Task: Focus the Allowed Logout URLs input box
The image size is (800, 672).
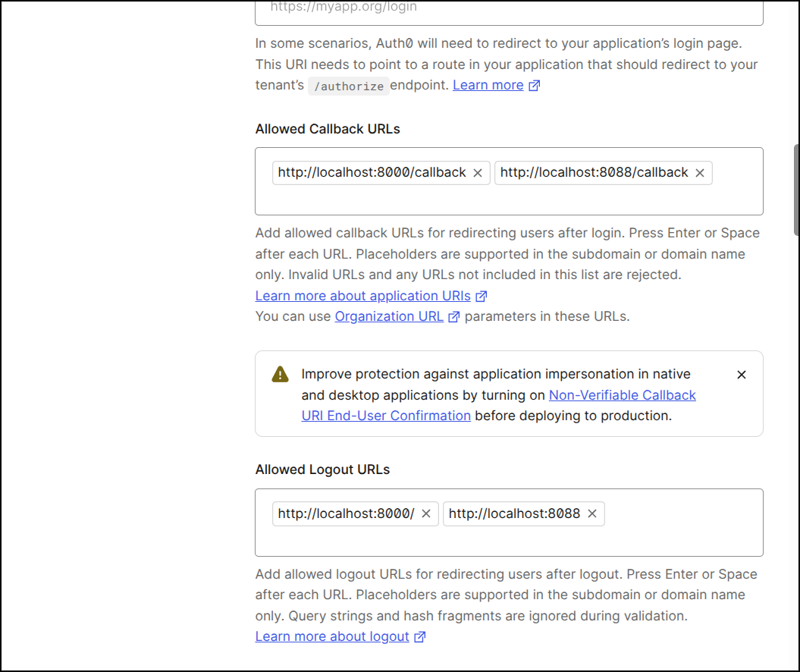Action: 509,523
